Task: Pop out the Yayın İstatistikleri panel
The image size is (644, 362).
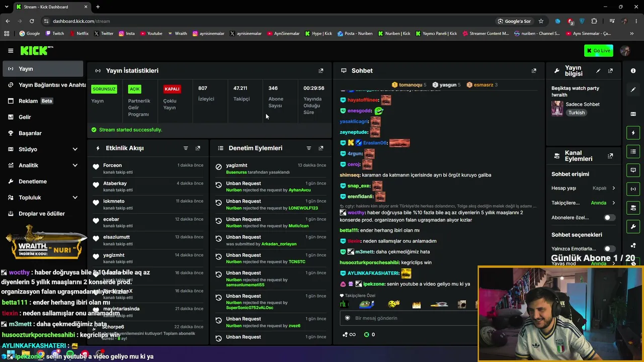Action: coord(321,71)
